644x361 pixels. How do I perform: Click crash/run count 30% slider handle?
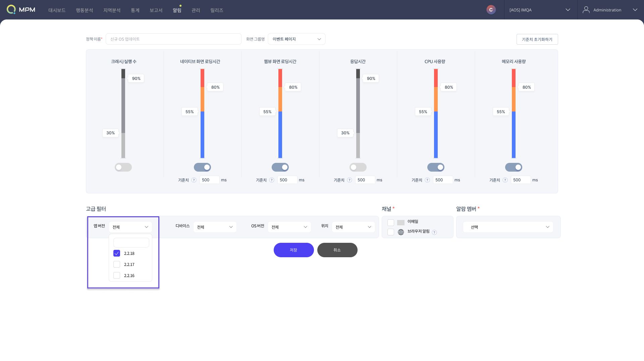(111, 133)
